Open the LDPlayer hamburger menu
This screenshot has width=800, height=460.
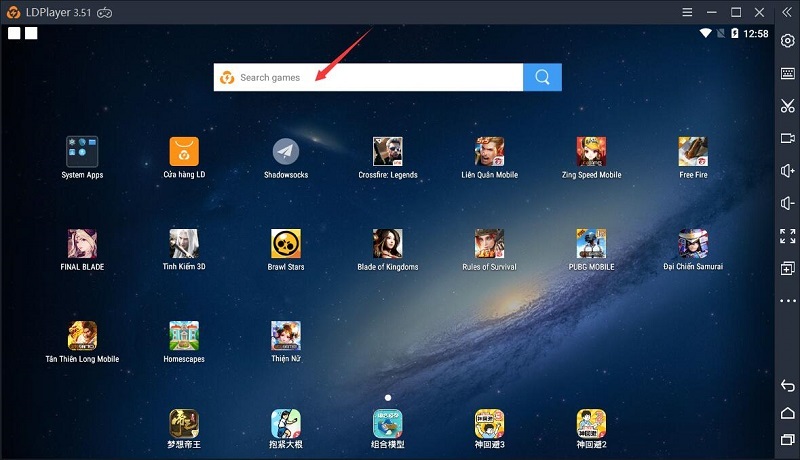click(x=687, y=12)
